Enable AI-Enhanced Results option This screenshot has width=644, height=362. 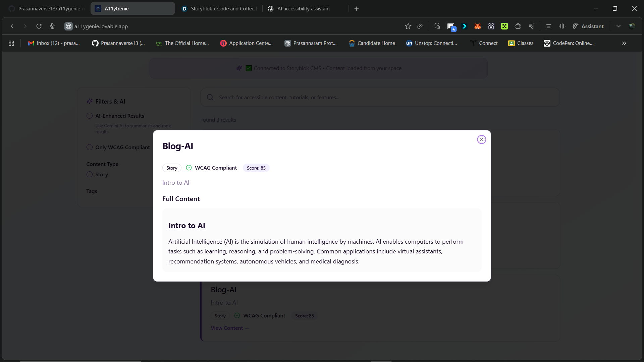pos(90,116)
